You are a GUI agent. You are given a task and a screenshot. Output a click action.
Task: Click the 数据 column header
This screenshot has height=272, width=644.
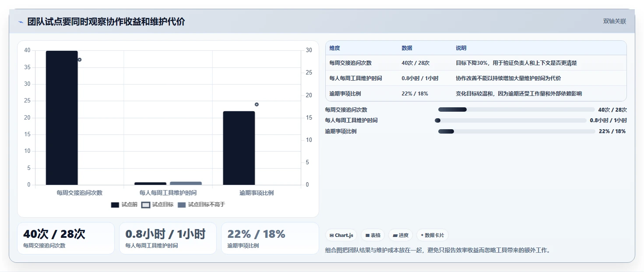tap(407, 48)
